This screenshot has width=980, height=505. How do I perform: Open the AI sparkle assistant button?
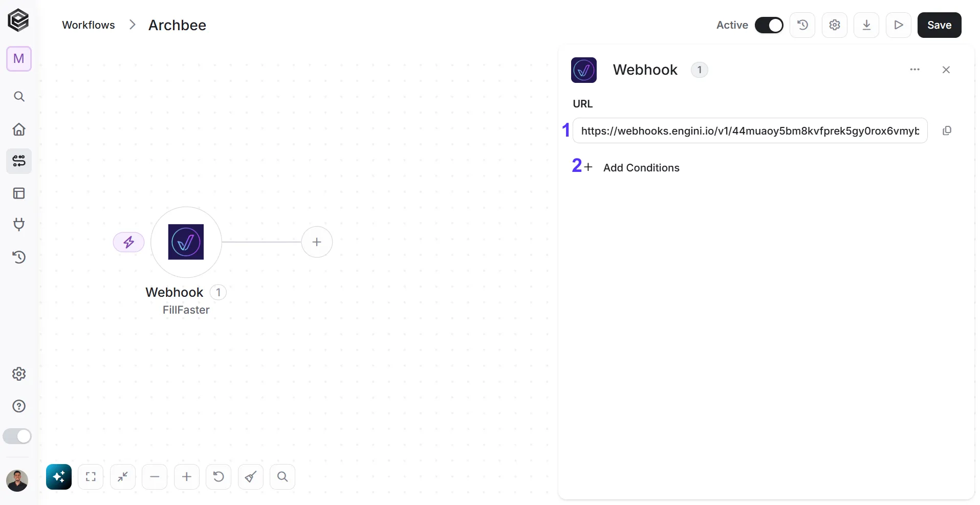point(59,477)
